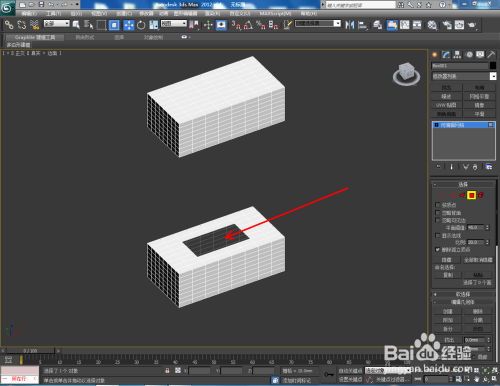
Task: Open the second menu bar item (Tools)
Action: click(53, 14)
